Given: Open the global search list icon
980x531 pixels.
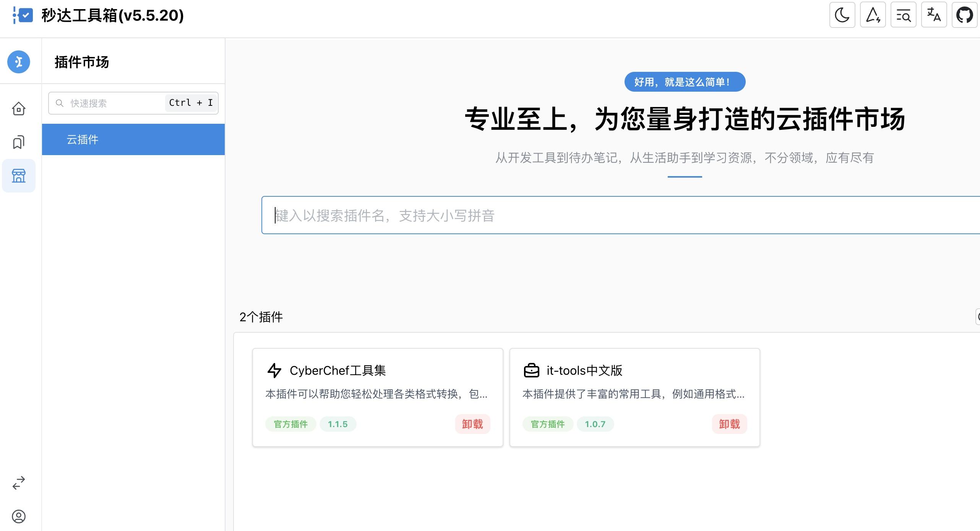Looking at the screenshot, I should tap(903, 15).
